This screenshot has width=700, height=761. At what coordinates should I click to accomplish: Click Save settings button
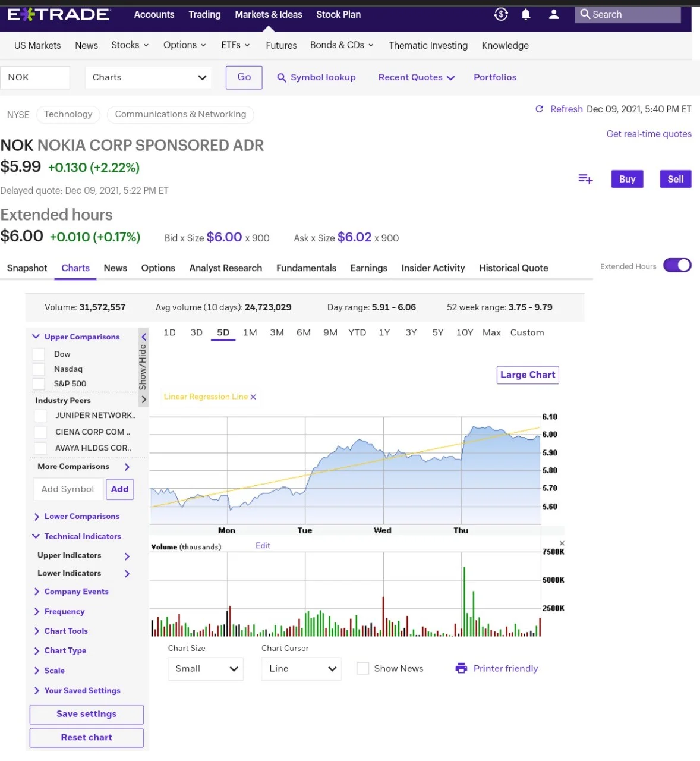click(x=87, y=714)
